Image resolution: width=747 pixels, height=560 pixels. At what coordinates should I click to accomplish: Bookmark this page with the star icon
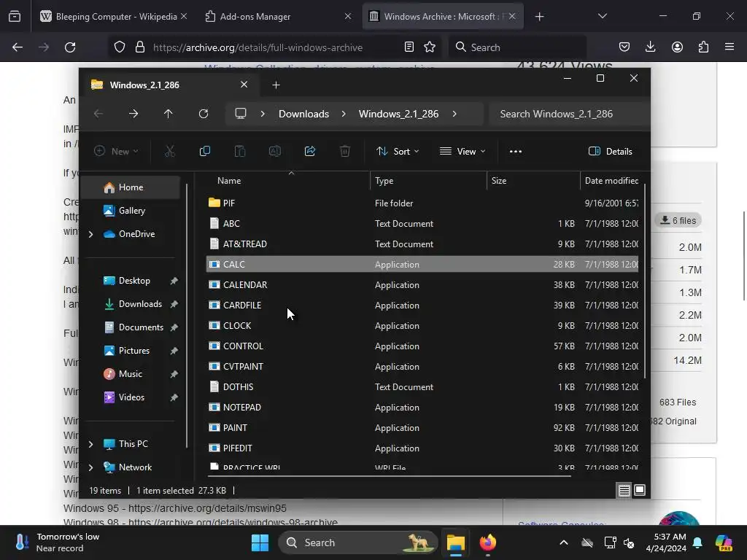pyautogui.click(x=430, y=47)
